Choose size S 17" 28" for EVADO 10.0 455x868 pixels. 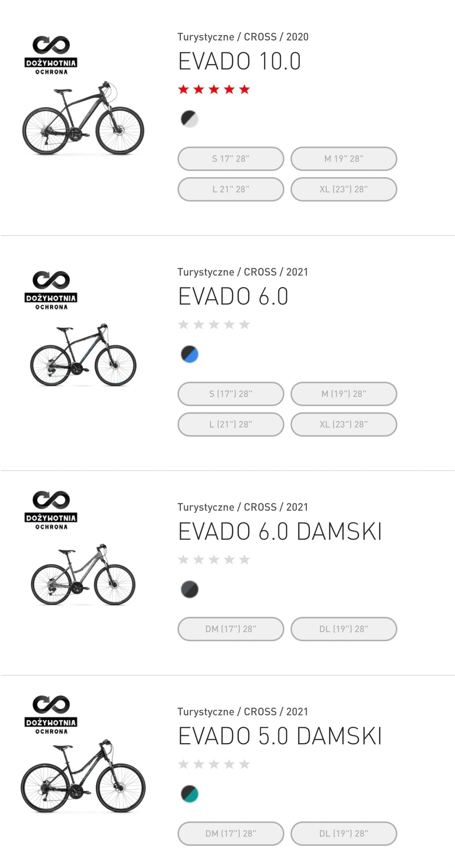coord(231,159)
